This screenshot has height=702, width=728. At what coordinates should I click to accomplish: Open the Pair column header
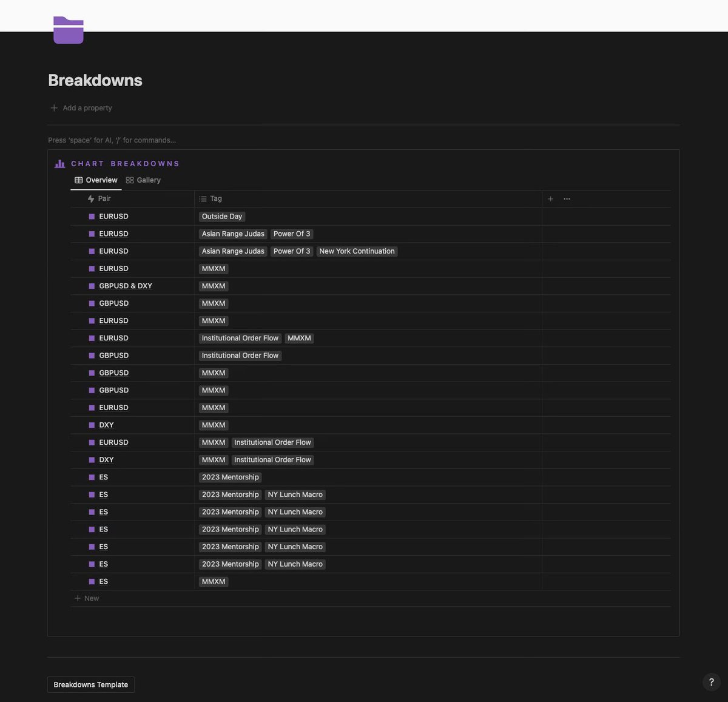132,199
